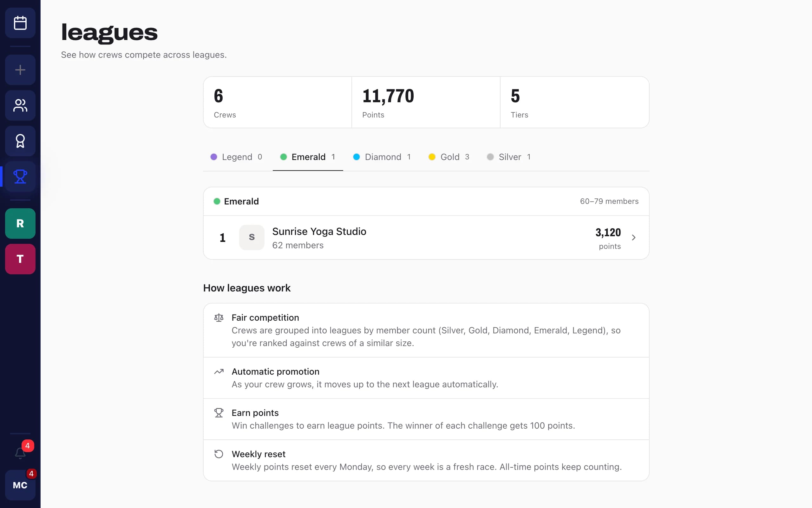Click the 'How leagues work' heading

[247, 288]
